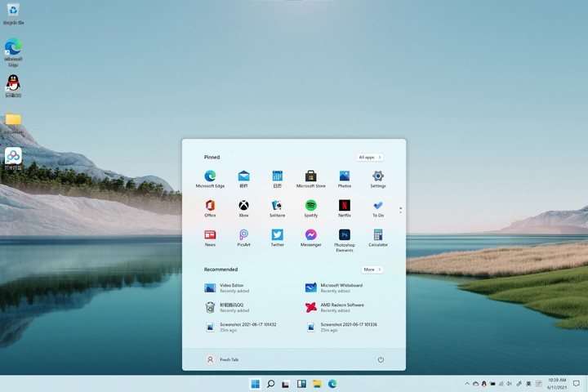The width and height of the screenshot is (588, 392).
Task: Launch Photoshop Elements from pinned apps
Action: 345,235
